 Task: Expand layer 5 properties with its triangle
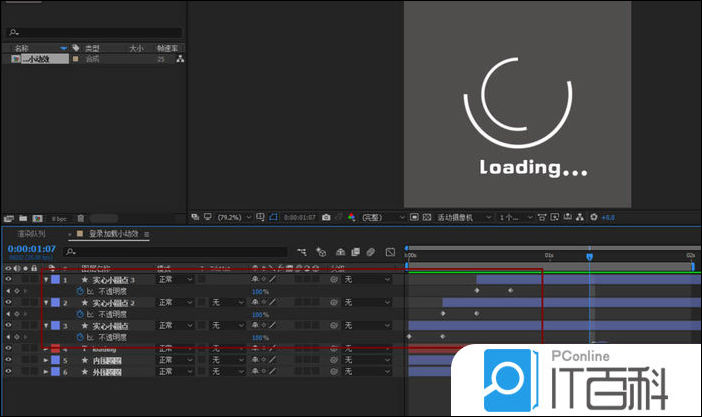46,360
